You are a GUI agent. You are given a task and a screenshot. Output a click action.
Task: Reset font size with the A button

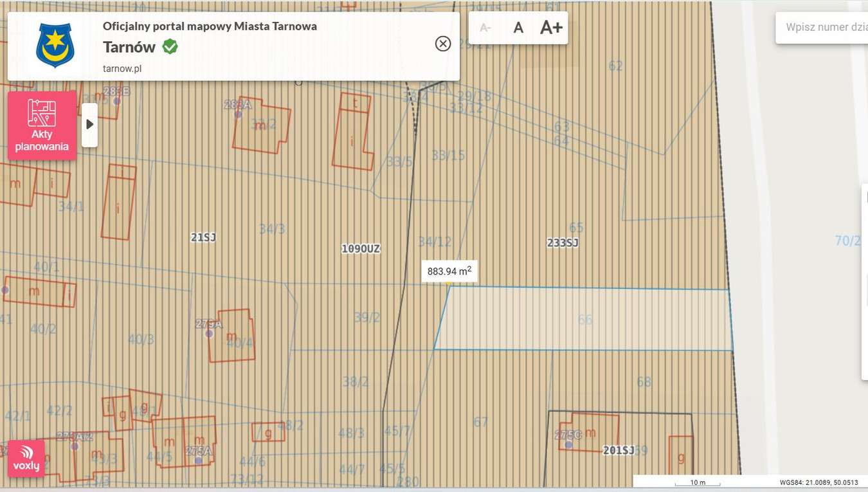pos(518,28)
